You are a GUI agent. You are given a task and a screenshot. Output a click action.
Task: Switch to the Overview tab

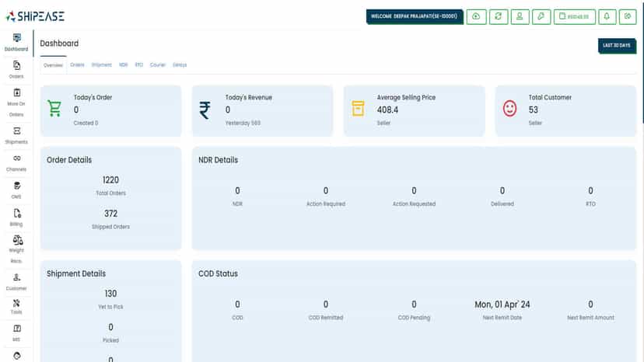coord(54,65)
